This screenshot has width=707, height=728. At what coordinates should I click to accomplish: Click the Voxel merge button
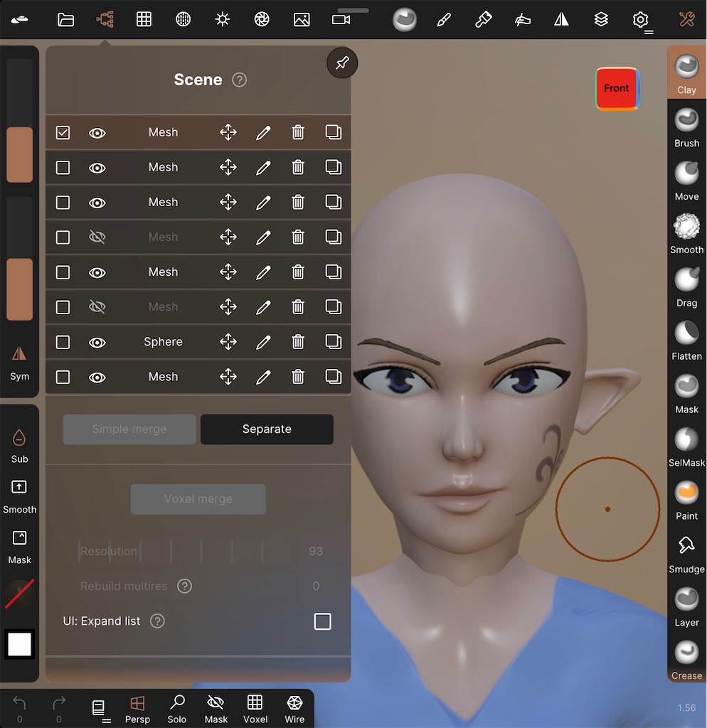pos(198,499)
